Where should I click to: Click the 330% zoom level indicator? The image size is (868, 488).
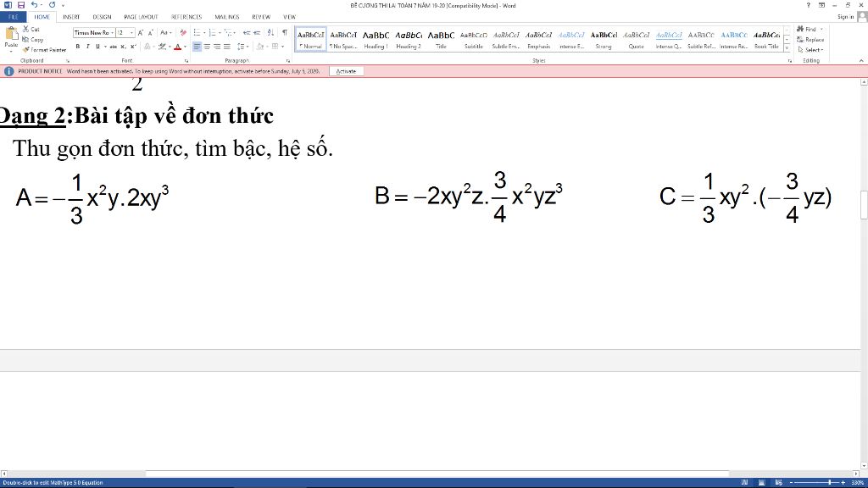pyautogui.click(x=857, y=482)
